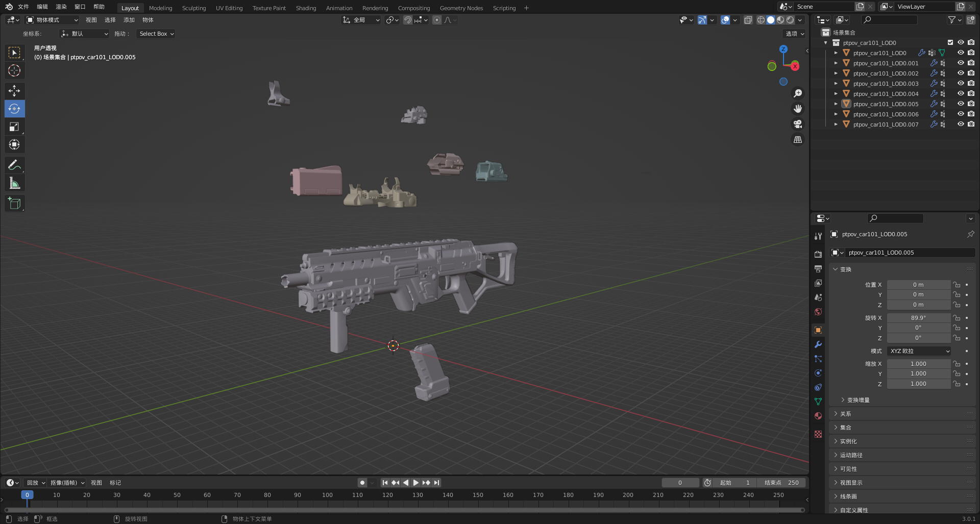Screen dimensions: 980x524
Task: Click the Add Cube tool icon
Action: pyautogui.click(x=14, y=204)
